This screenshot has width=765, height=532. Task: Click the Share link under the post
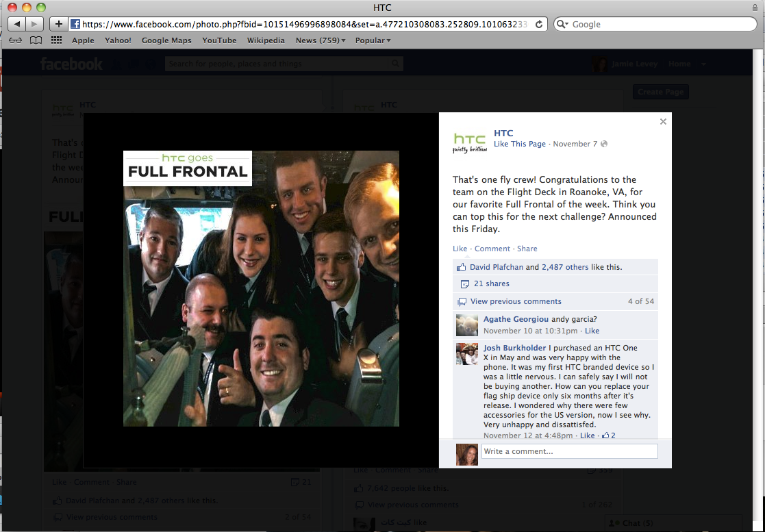coord(527,249)
